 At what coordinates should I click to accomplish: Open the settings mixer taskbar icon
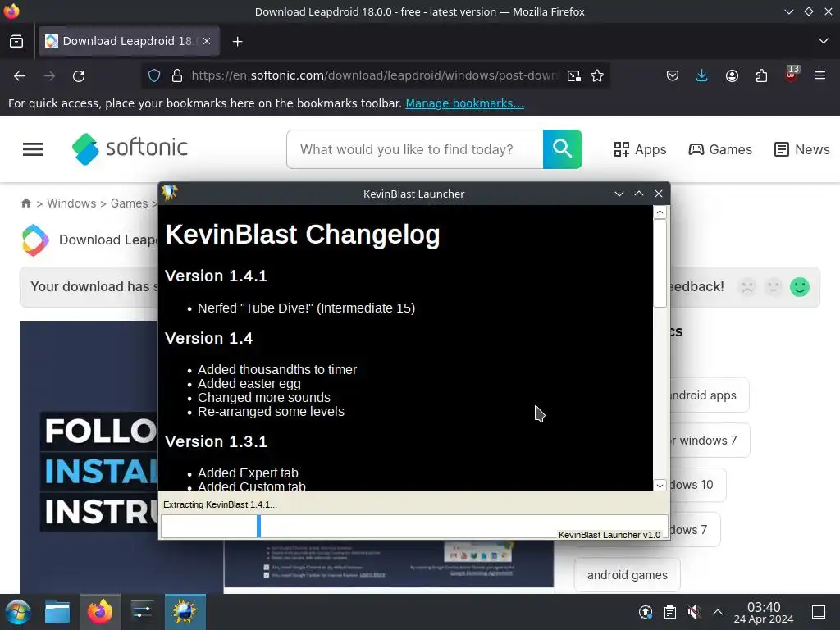tap(142, 612)
